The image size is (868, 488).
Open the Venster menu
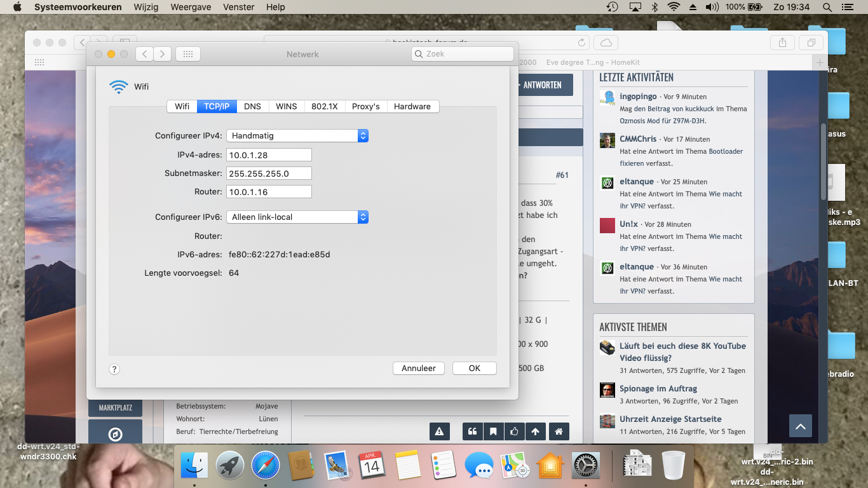239,7
